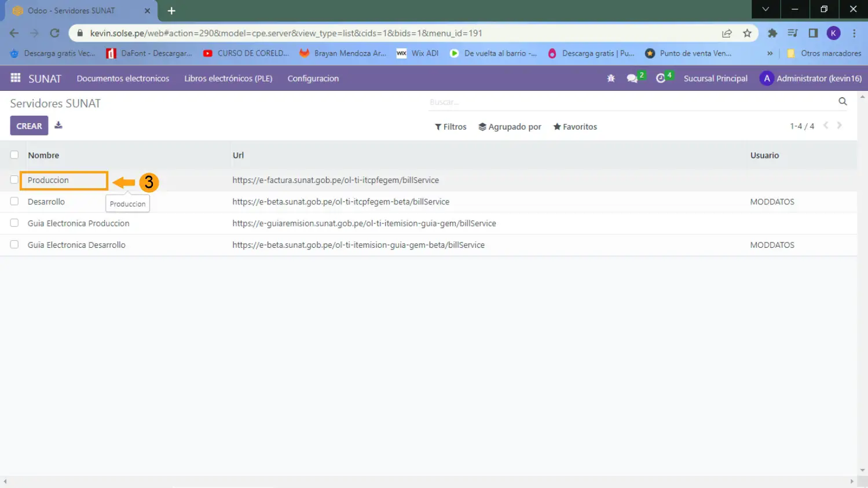Click the share page icon in address bar
868x488 pixels.
[x=727, y=33]
